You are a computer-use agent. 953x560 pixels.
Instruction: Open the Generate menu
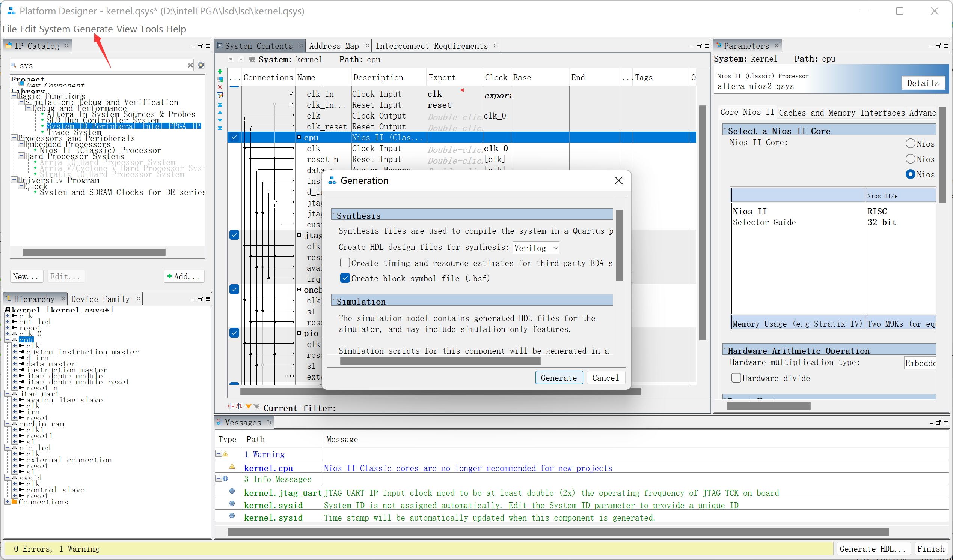[x=93, y=29]
